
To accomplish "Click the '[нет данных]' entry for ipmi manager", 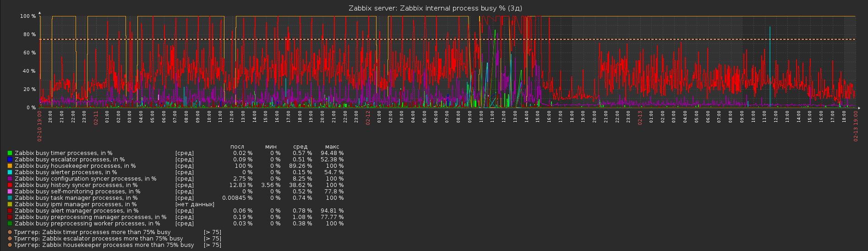I will point(195,204).
